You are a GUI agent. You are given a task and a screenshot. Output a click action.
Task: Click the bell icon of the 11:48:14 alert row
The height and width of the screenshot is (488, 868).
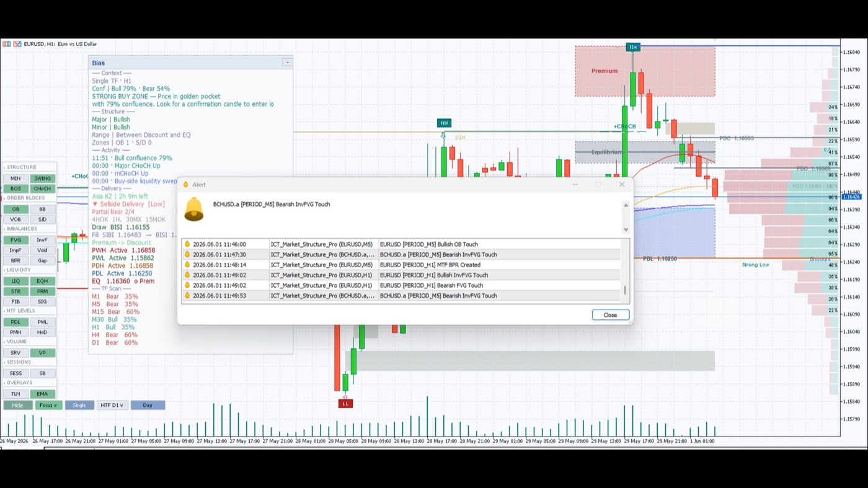pyautogui.click(x=187, y=265)
